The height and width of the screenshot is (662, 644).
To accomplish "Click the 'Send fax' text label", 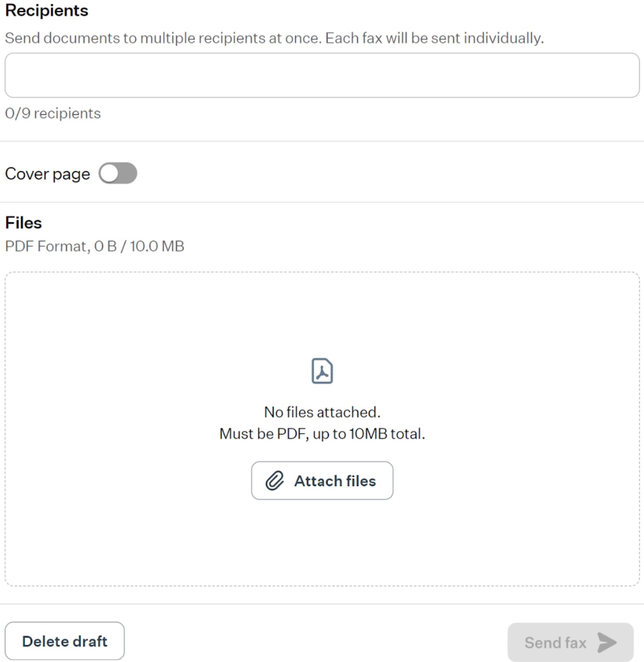I will click(555, 643).
